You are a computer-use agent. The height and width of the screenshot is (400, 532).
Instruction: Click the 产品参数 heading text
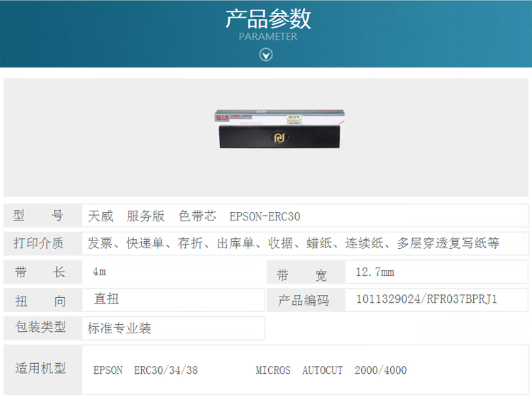coord(268,18)
